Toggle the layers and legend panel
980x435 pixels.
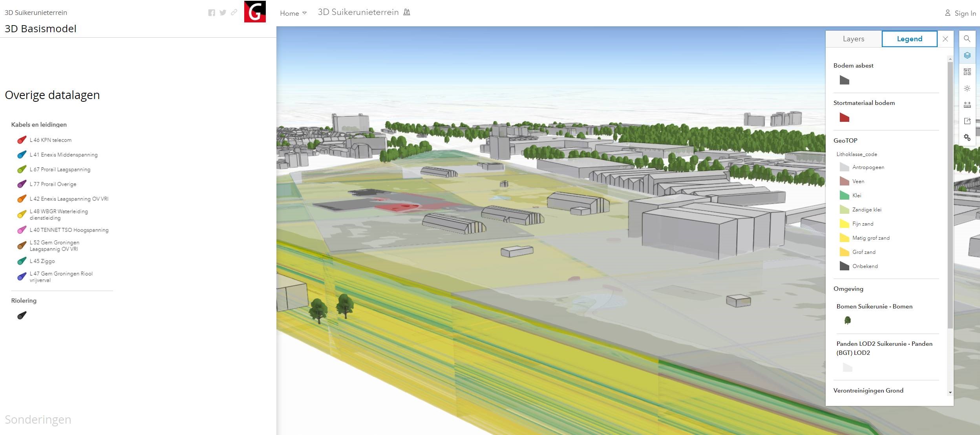point(967,55)
